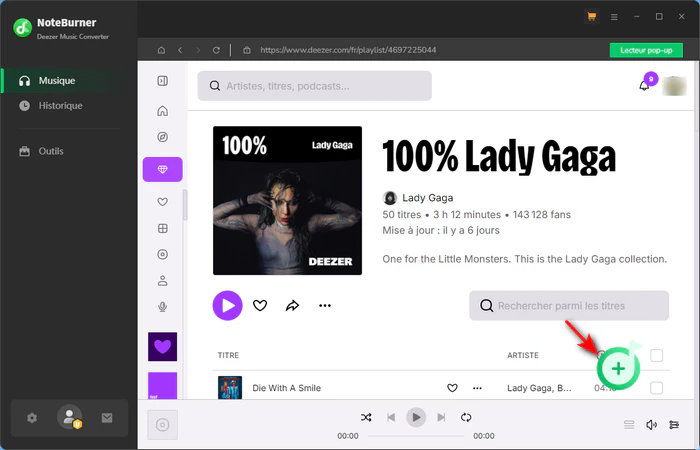
Task: Open the artists person icon
Action: coord(162,281)
